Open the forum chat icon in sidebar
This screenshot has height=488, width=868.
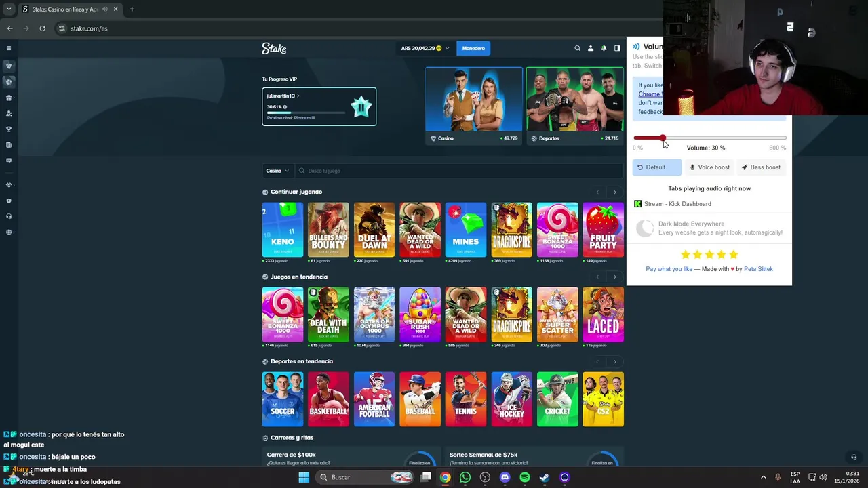(x=9, y=161)
